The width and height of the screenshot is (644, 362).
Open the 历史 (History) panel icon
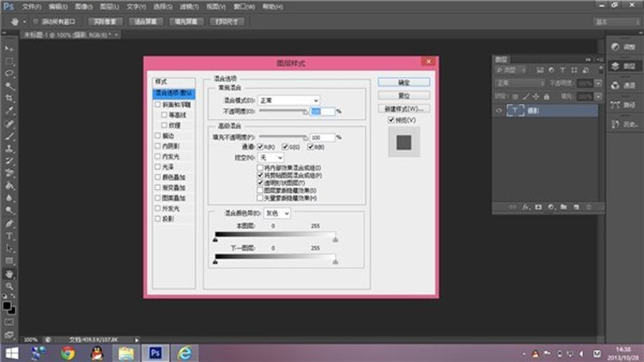coord(620,124)
